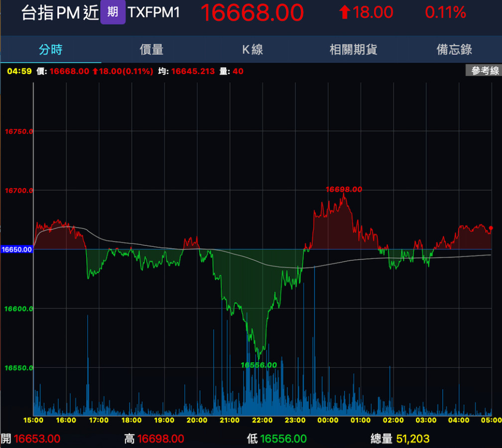The width and height of the screenshot is (502, 448).
Task: Click the 22:00 time axis label
Action: point(262,420)
